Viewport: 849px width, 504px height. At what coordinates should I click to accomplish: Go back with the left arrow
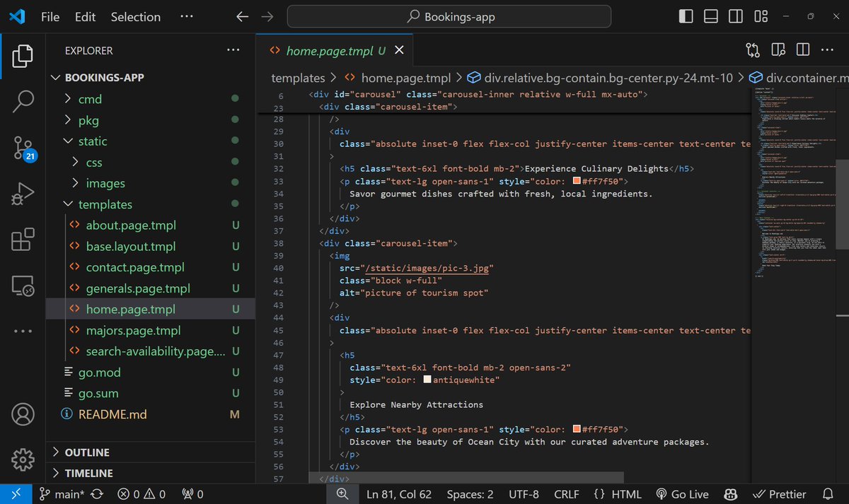pos(243,17)
